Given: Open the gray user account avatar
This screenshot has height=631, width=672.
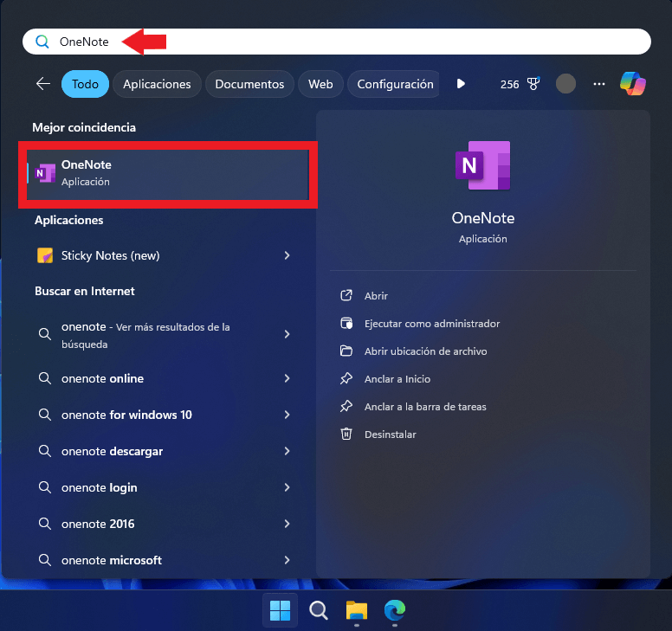Looking at the screenshot, I should (565, 84).
